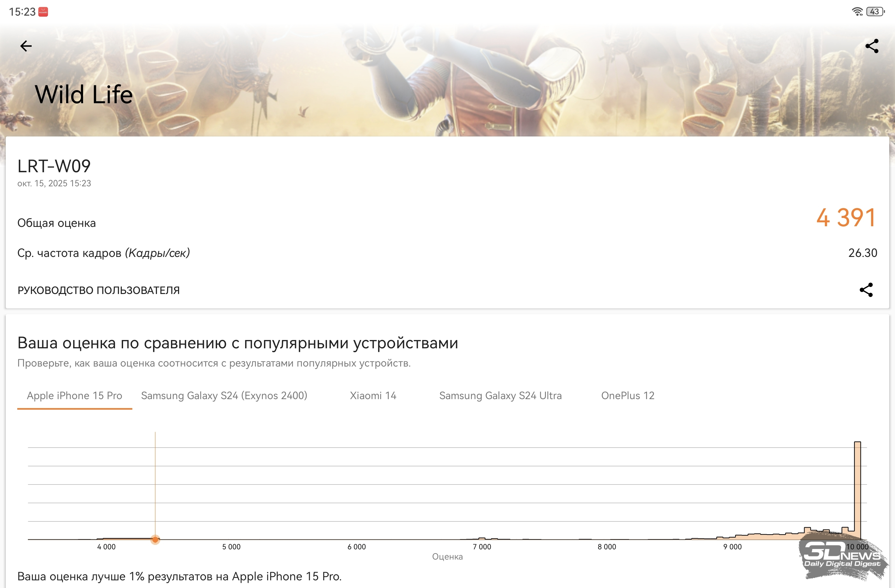Select the OnePlus 12 tab
This screenshot has height=588, width=895.
[x=628, y=396]
